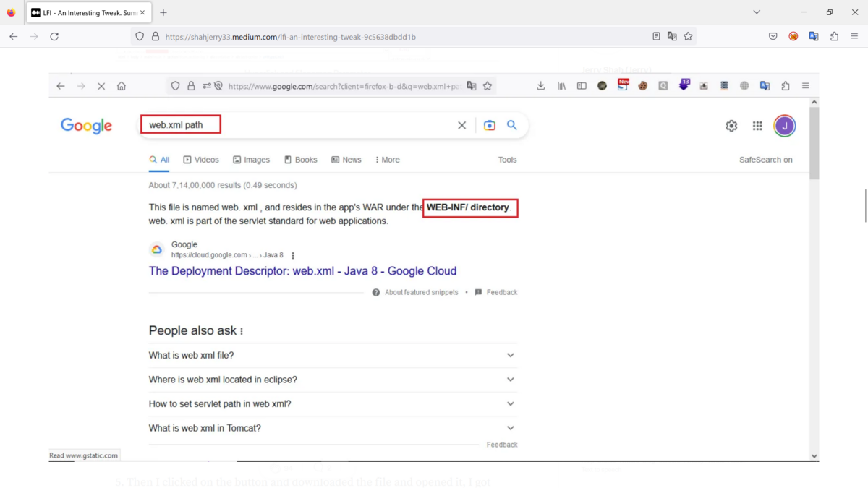The height and width of the screenshot is (488, 868).
Task: Clear the Google search box with the X
Action: pyautogui.click(x=461, y=125)
